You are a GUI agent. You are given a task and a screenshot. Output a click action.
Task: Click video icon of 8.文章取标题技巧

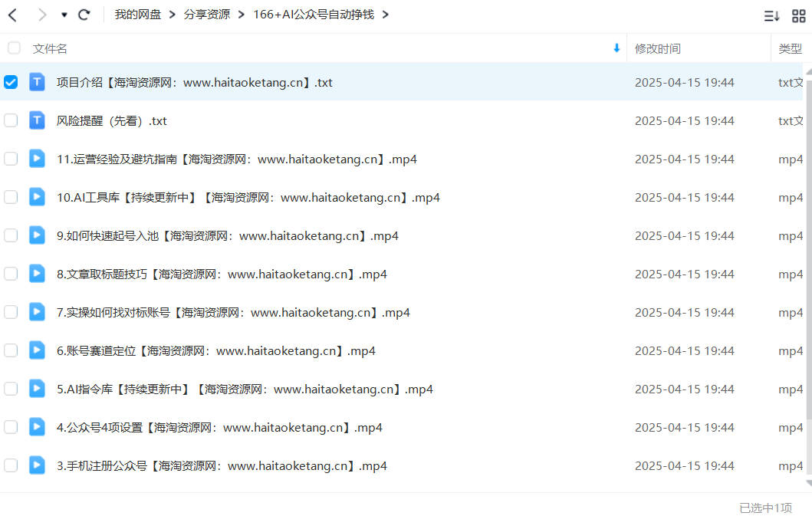pyautogui.click(x=37, y=274)
